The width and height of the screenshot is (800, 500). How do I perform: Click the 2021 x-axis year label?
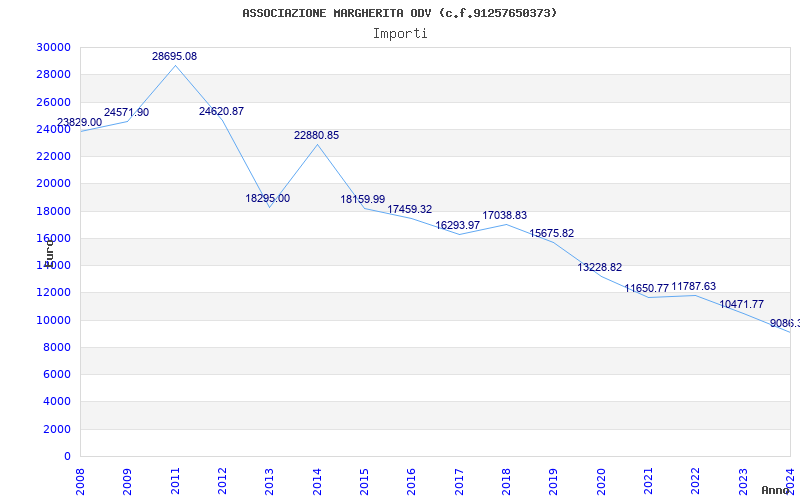648,481
